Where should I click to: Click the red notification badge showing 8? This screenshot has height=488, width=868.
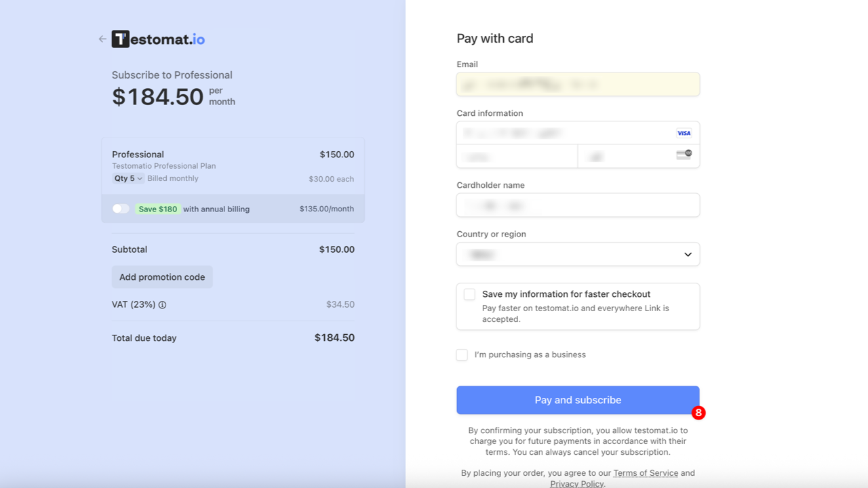pos(698,413)
